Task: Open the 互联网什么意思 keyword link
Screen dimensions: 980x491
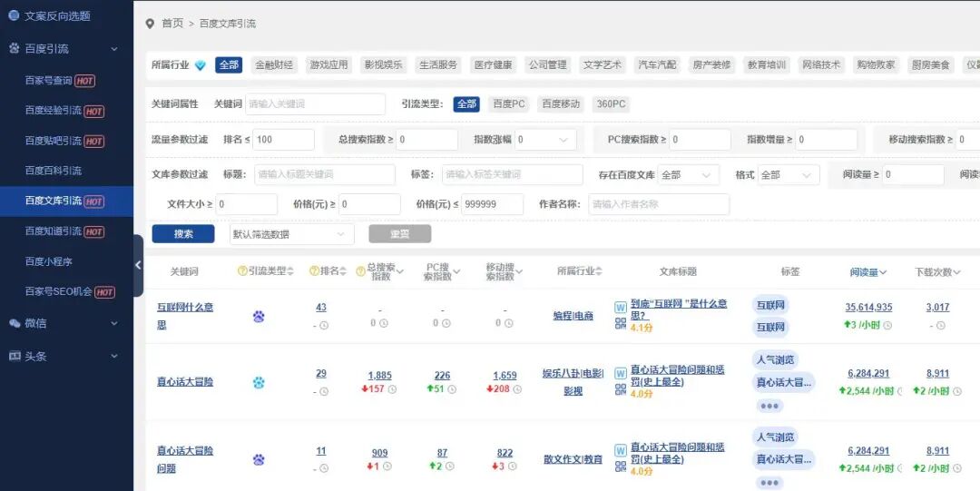Action: (x=185, y=316)
